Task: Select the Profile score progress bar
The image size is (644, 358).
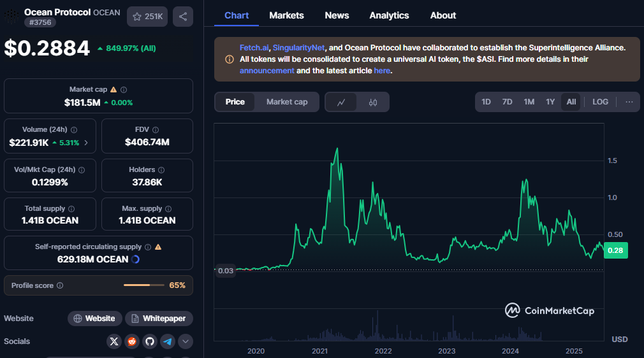Action: [143, 285]
